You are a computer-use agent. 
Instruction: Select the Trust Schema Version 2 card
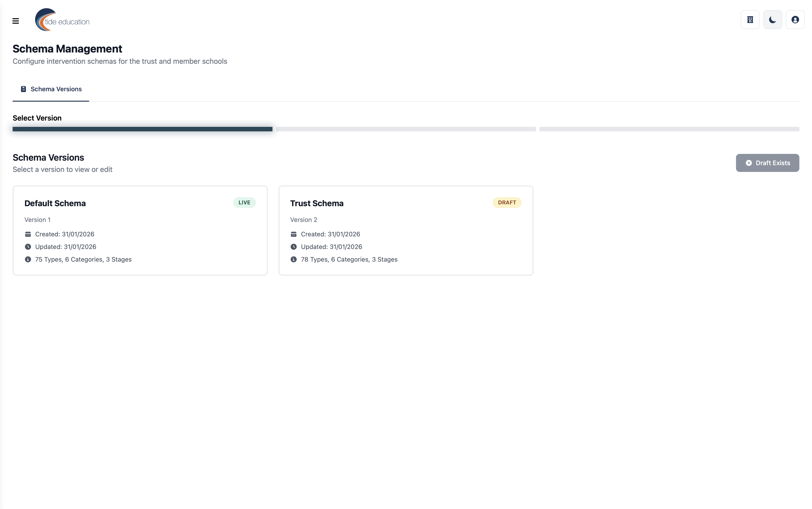(x=406, y=231)
